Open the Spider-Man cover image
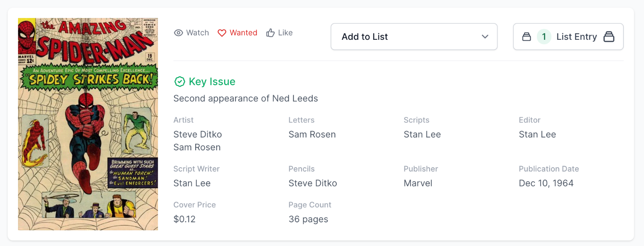644x246 pixels. click(x=88, y=124)
